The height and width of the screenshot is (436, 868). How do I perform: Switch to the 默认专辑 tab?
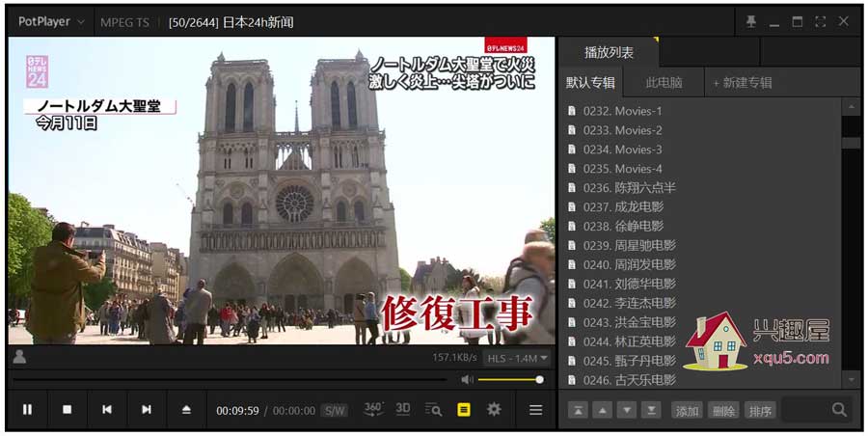click(590, 83)
